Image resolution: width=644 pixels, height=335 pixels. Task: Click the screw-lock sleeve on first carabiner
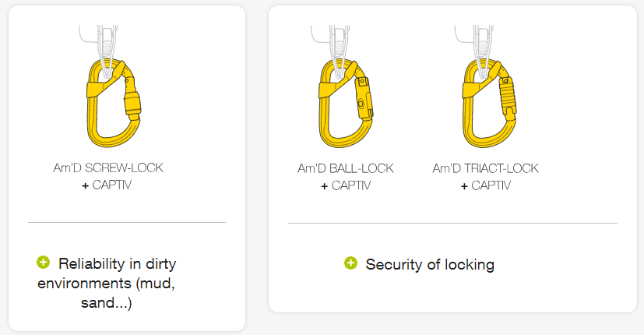pos(132,107)
